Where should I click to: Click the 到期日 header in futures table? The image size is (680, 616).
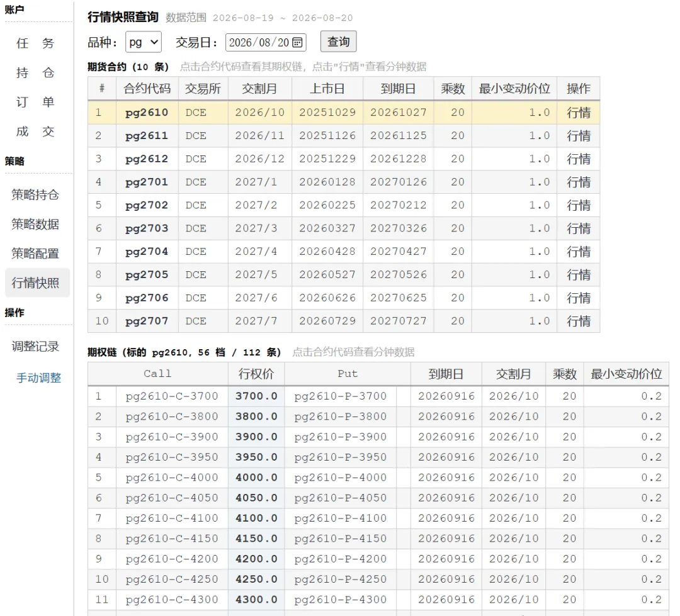398,89
